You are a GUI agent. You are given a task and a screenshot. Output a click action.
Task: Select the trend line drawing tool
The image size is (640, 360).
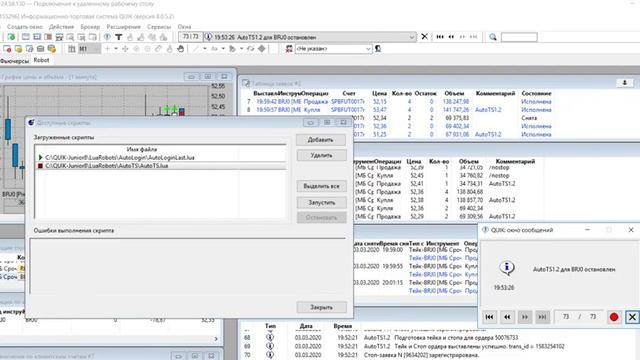click(196, 49)
